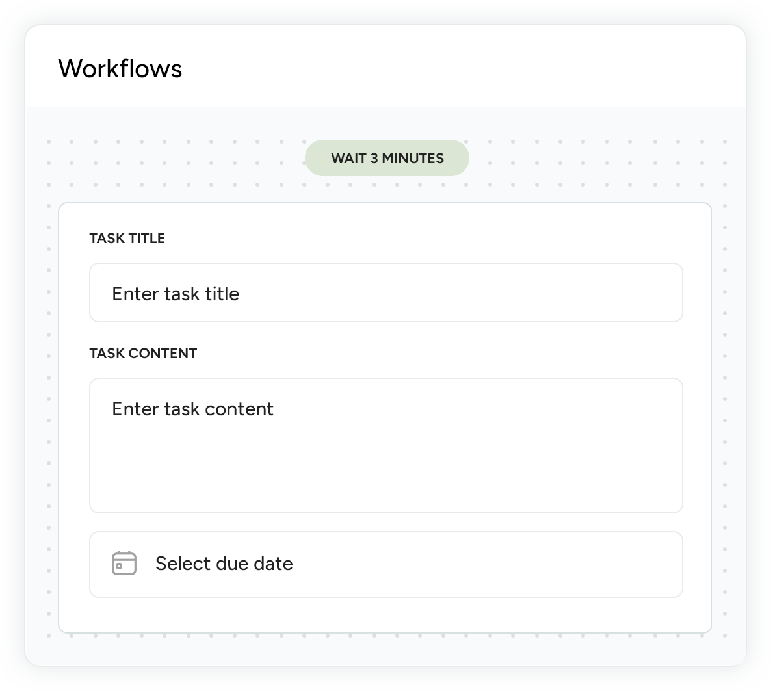771x700 pixels.
Task: Click empty card space right of TASK TITLE label
Action: click(x=423, y=239)
